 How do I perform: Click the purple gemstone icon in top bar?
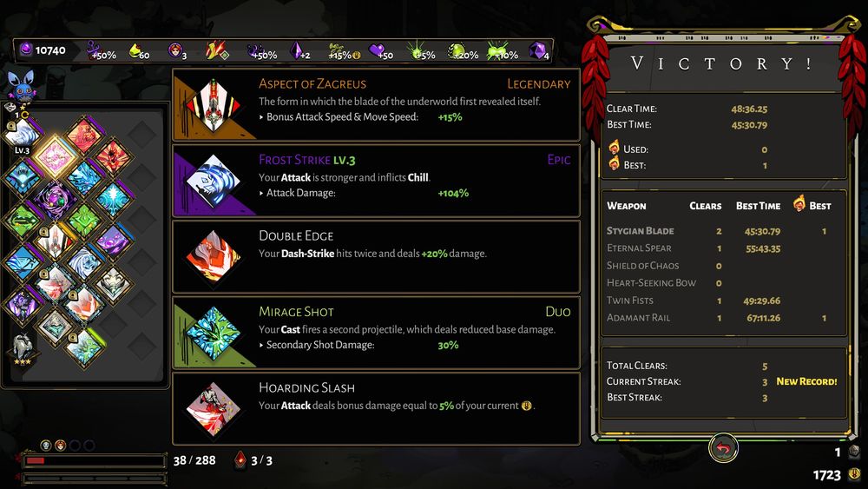tap(537, 50)
